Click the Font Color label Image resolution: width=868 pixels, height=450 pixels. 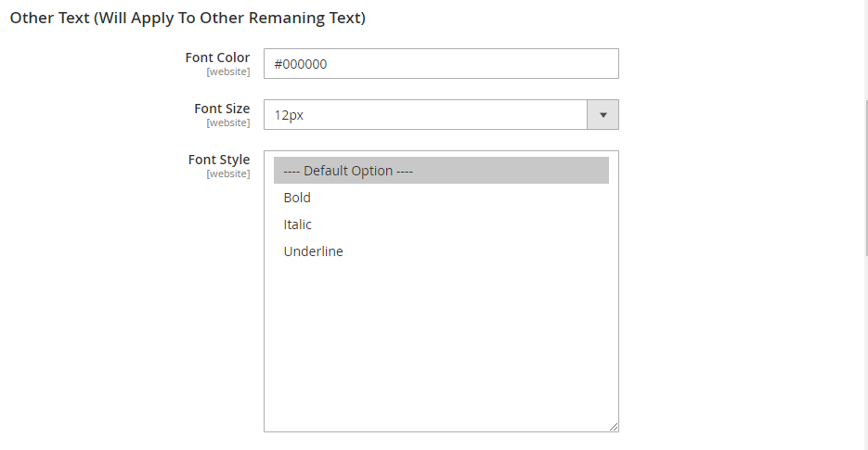click(x=217, y=58)
